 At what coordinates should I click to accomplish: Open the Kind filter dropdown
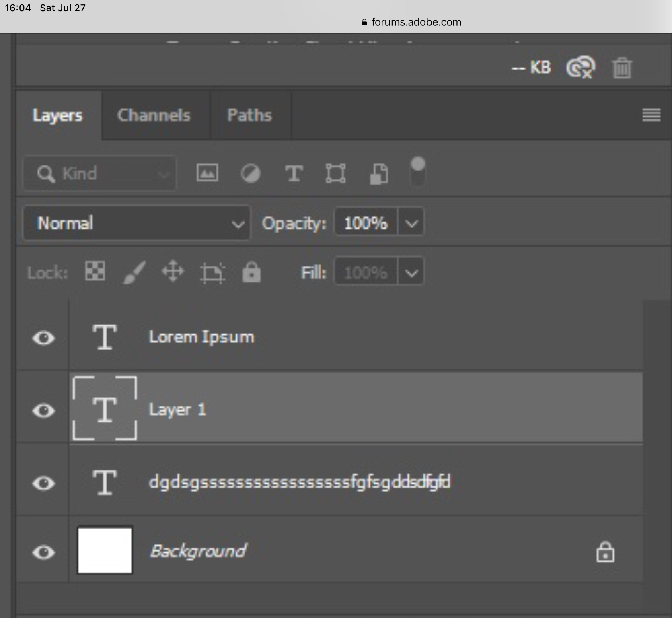[100, 173]
